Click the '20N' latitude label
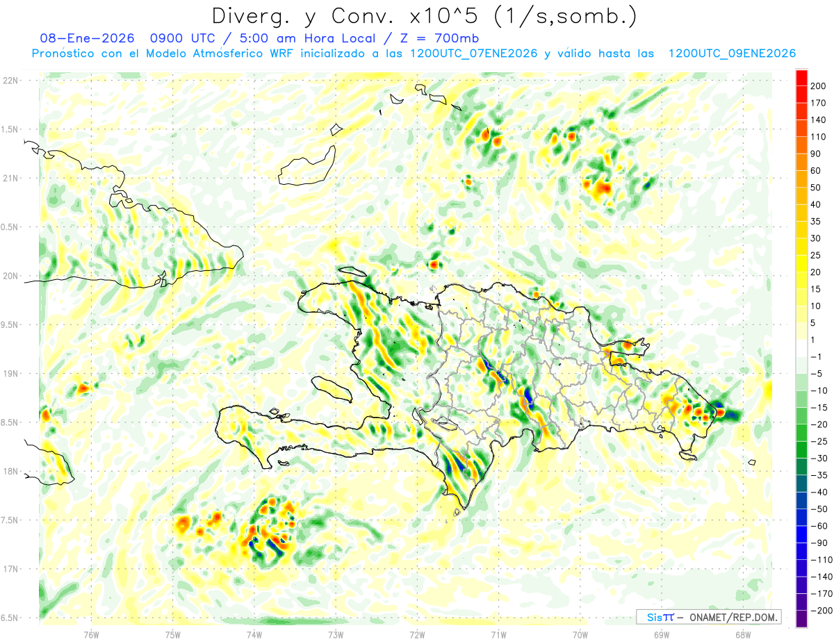Viewport: 834px width, 644px height. pyautogui.click(x=10, y=276)
